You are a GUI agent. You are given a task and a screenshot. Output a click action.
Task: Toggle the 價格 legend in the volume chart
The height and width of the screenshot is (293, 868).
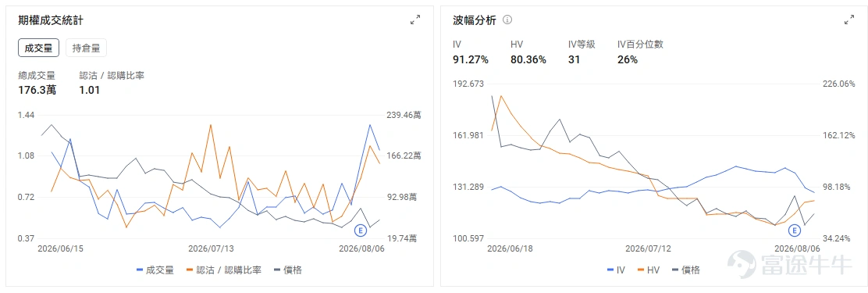(288, 270)
